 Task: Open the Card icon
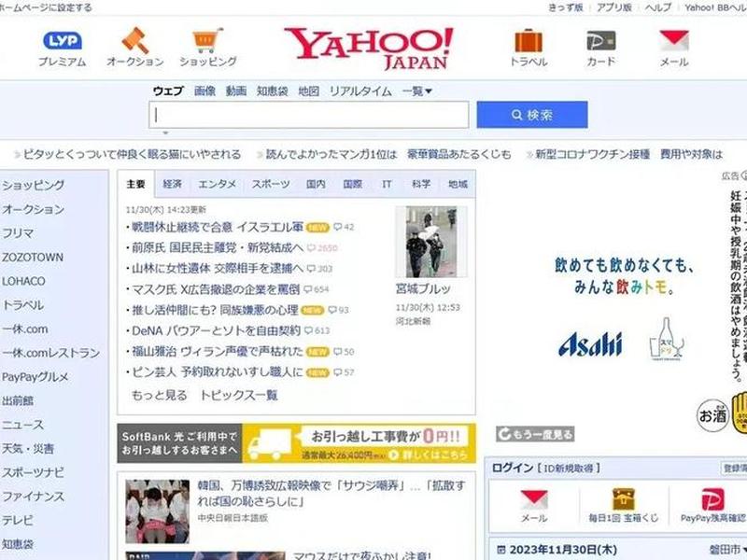point(601,41)
